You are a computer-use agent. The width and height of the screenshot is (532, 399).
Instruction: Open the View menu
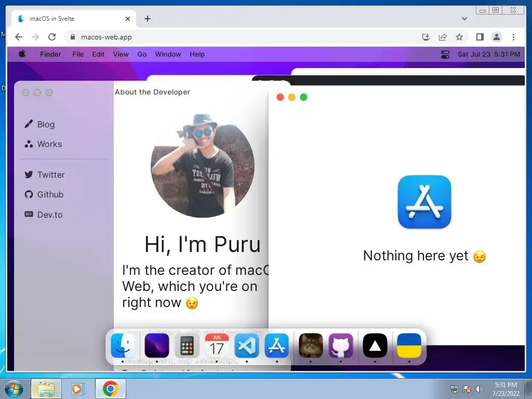(121, 54)
